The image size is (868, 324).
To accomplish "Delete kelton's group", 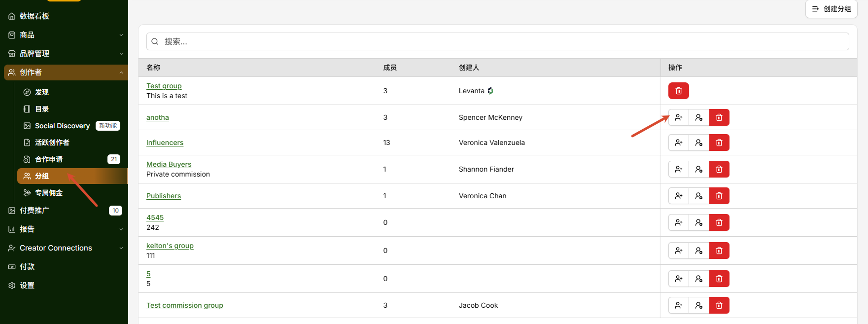I will (x=719, y=251).
